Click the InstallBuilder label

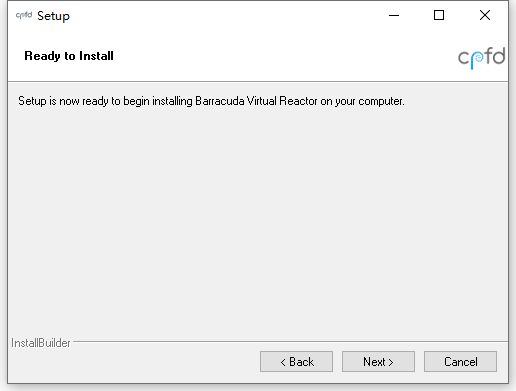(x=41, y=343)
